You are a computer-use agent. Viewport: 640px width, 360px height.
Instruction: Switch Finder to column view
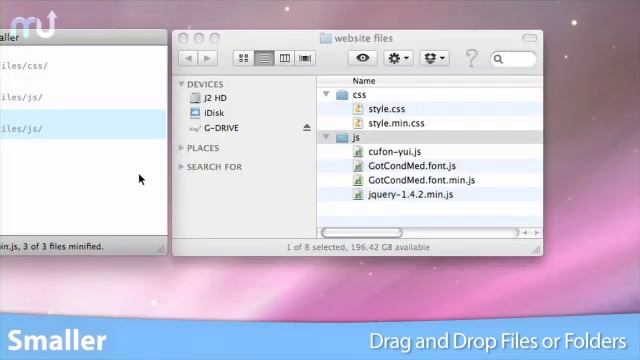click(x=284, y=58)
